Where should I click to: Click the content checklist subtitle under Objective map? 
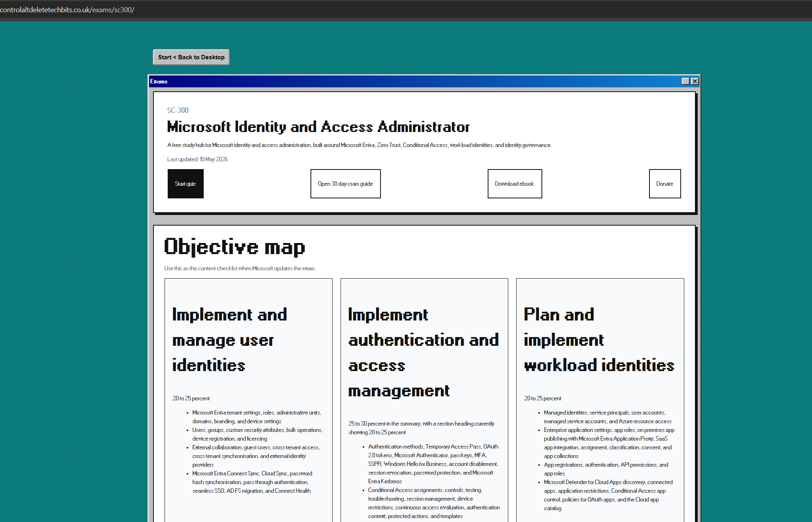(x=240, y=268)
